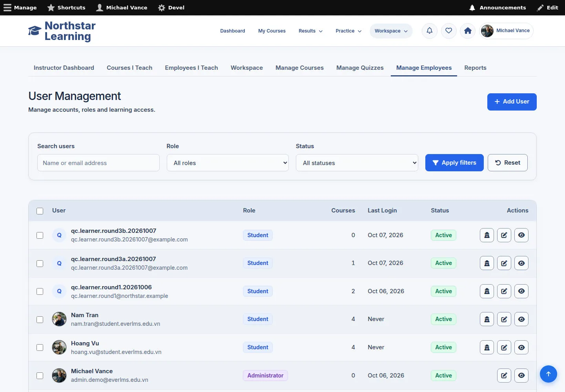Focus the Name or email address search field

(x=98, y=163)
